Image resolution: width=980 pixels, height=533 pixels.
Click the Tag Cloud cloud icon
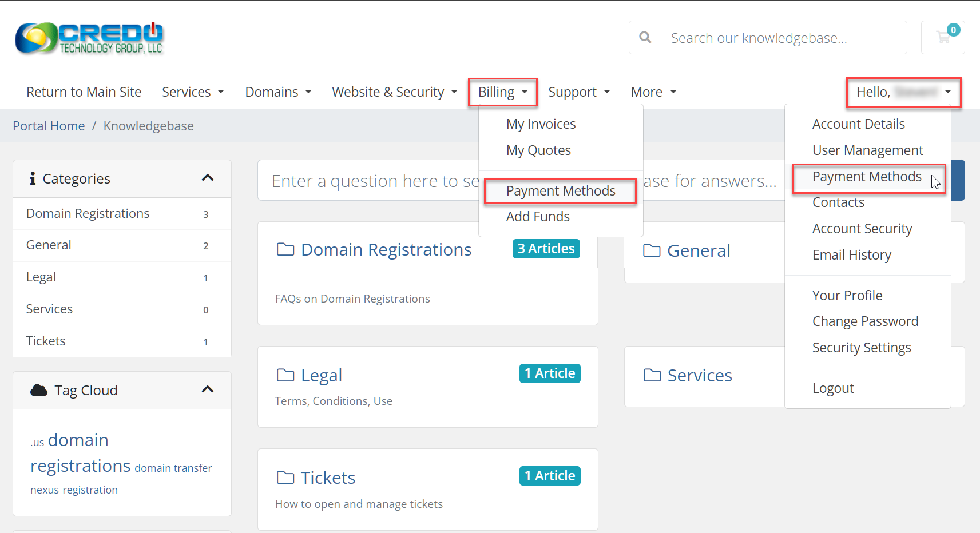39,390
